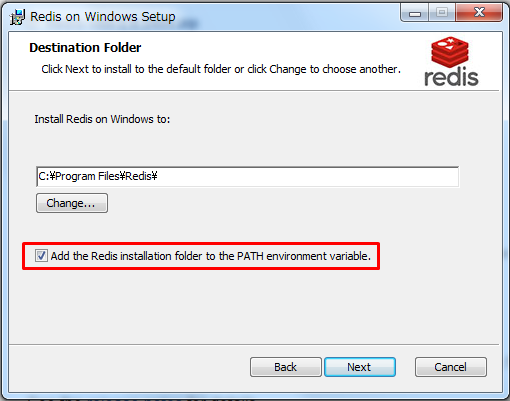This screenshot has width=510, height=401.
Task: Uncheck the PATH environment variable checkbox
Action: tap(41, 256)
